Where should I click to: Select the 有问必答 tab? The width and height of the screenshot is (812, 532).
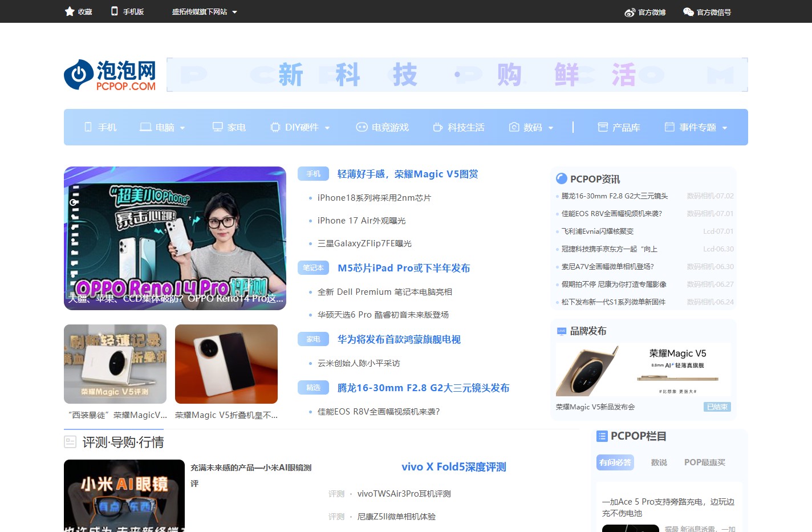pos(615,462)
